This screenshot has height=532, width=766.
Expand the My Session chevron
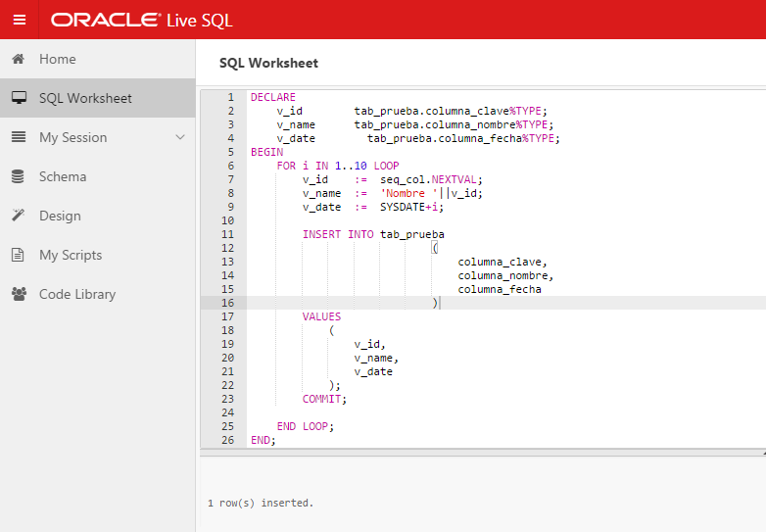point(180,137)
